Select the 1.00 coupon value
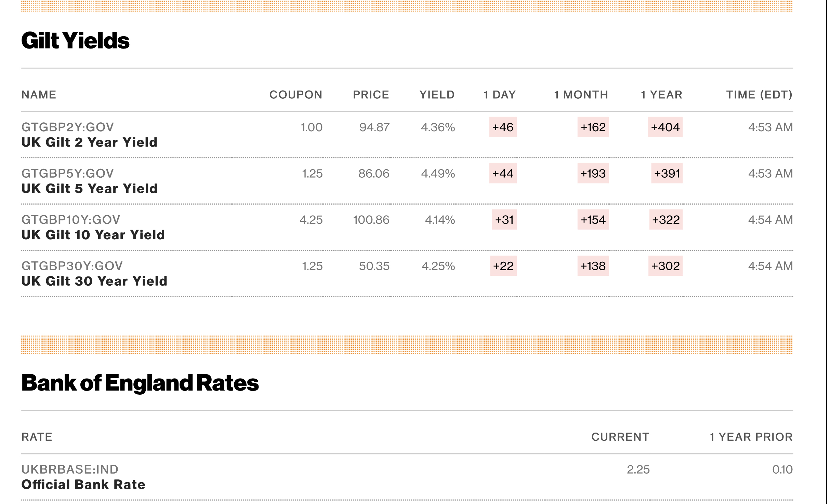This screenshot has width=830, height=504. tap(312, 127)
